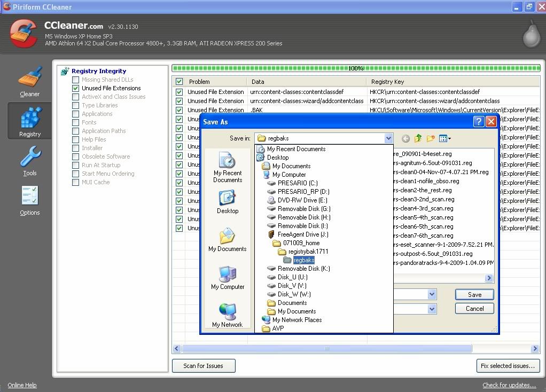Click the results scrollbar left arrow
The image size is (546, 392).
(176, 349)
